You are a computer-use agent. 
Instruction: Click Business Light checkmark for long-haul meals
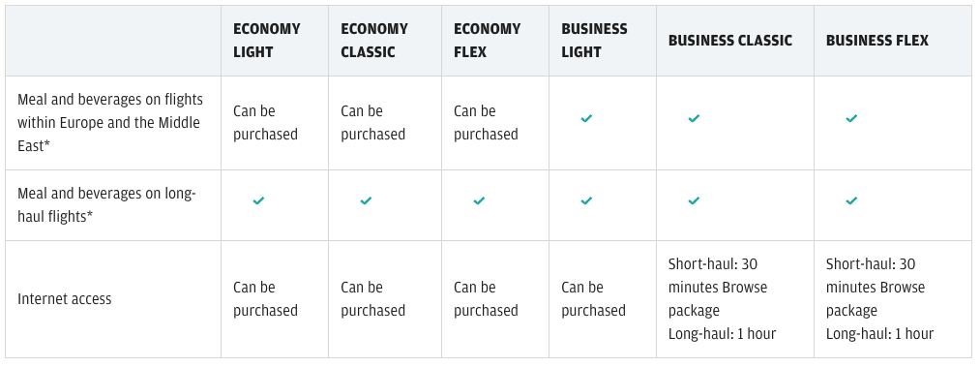pyautogui.click(x=586, y=200)
